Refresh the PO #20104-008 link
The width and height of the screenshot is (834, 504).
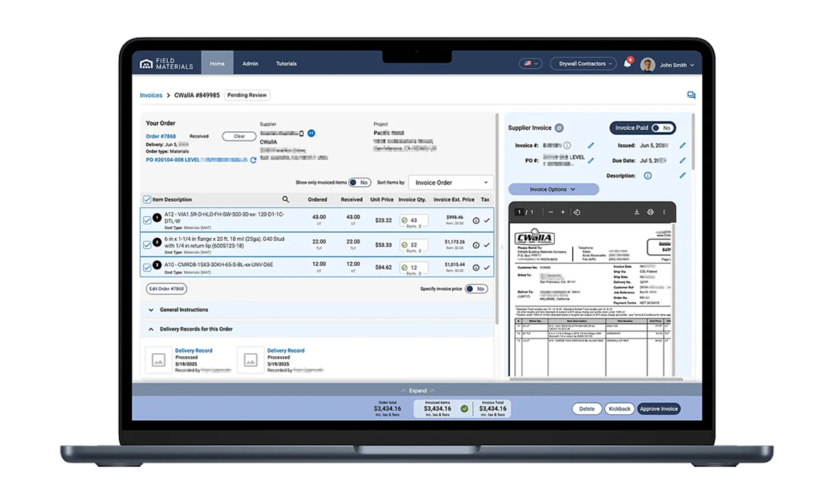pyautogui.click(x=253, y=160)
